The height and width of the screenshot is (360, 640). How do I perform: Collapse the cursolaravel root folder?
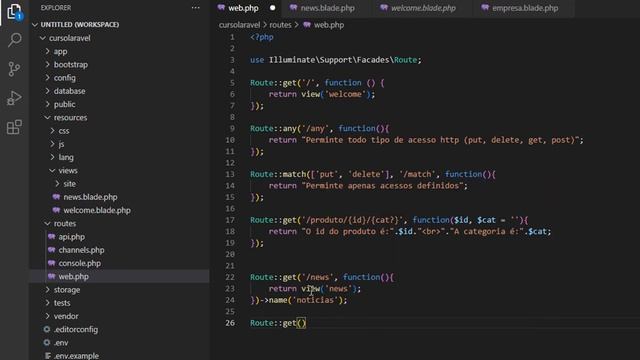tap(42, 38)
